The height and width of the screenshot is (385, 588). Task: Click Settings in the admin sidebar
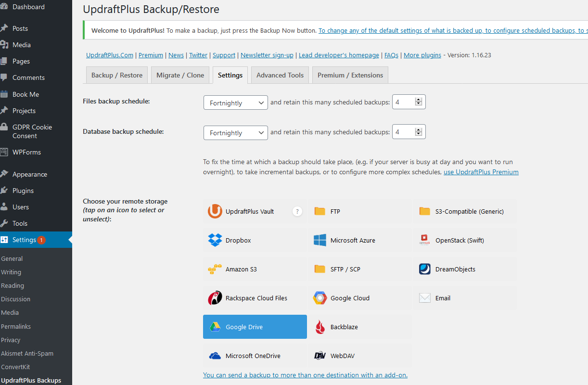(x=36, y=240)
